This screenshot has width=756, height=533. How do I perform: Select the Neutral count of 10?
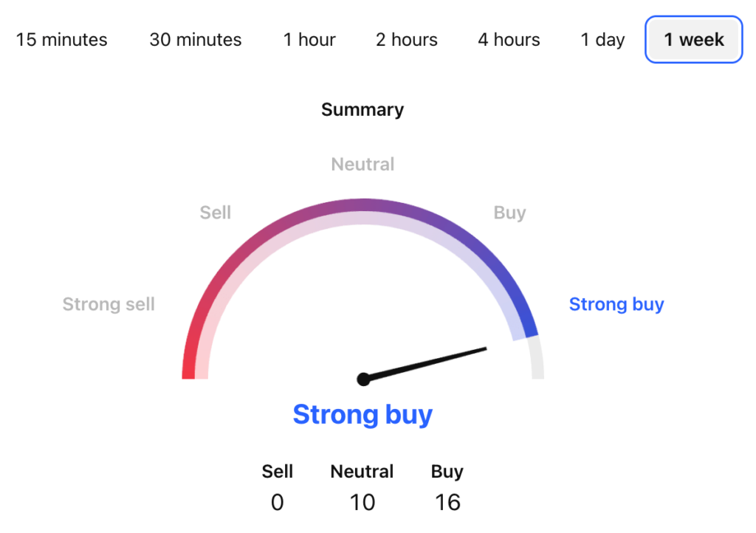(362, 502)
